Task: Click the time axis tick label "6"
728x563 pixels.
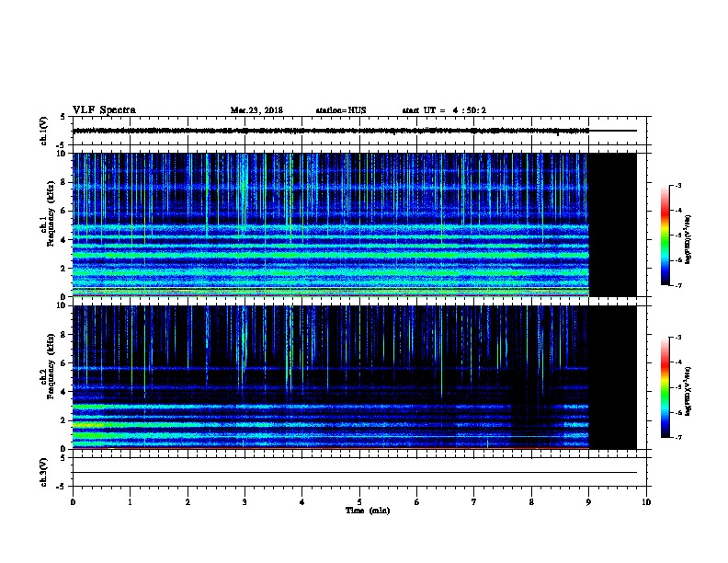Action: [x=416, y=502]
